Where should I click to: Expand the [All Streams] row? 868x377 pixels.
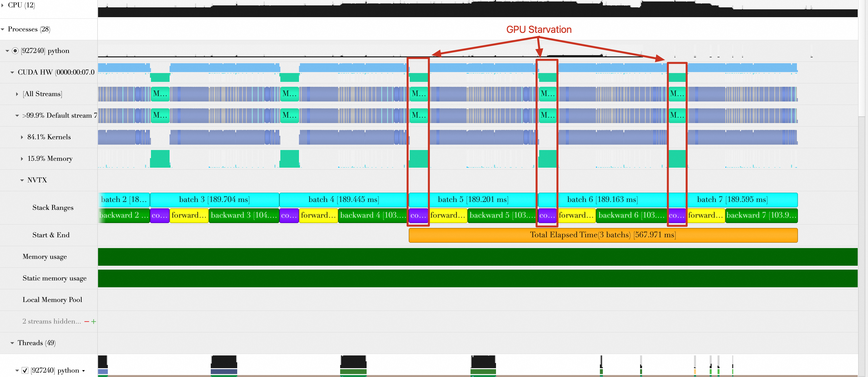(17, 94)
